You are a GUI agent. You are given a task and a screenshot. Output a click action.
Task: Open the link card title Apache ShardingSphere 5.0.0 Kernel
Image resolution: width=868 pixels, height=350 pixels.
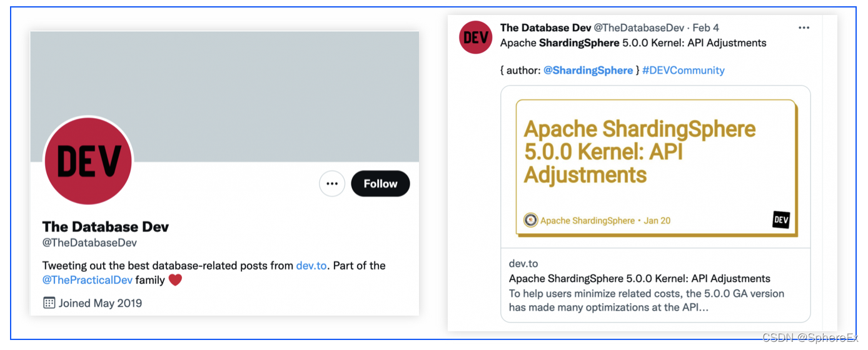click(640, 279)
